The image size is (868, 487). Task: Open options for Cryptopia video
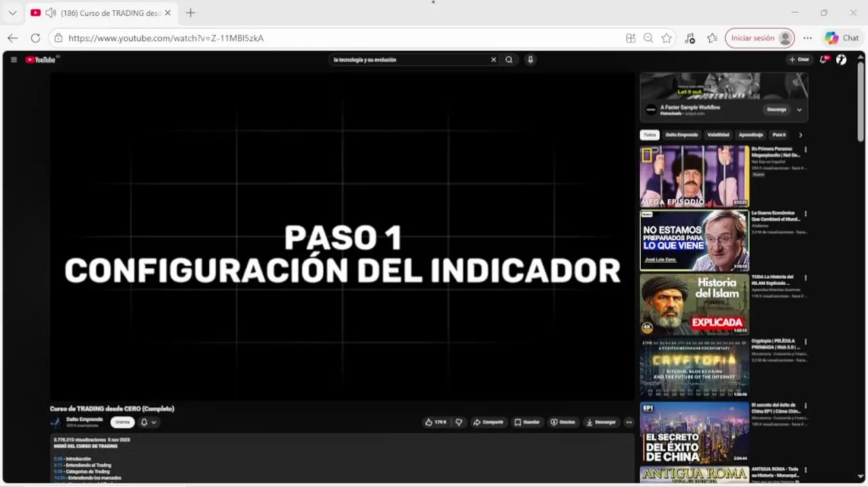pyautogui.click(x=805, y=342)
